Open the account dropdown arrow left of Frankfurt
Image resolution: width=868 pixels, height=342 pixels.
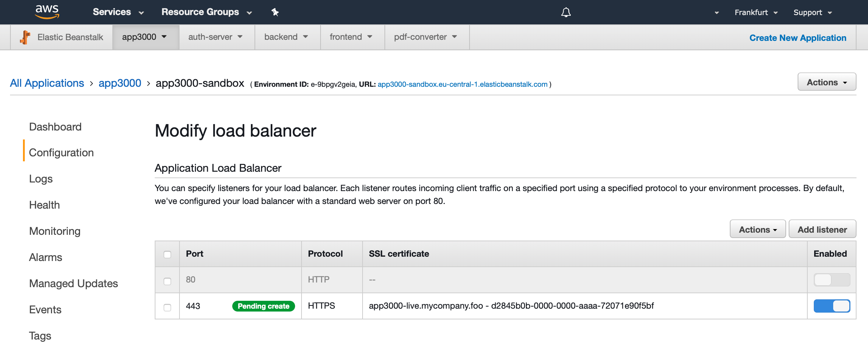pyautogui.click(x=717, y=13)
